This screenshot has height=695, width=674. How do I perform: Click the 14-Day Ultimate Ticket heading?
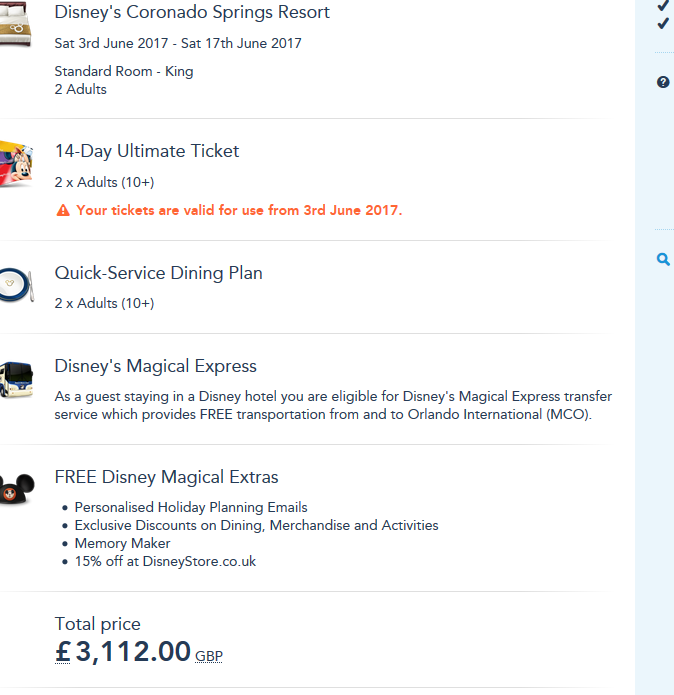[147, 151]
